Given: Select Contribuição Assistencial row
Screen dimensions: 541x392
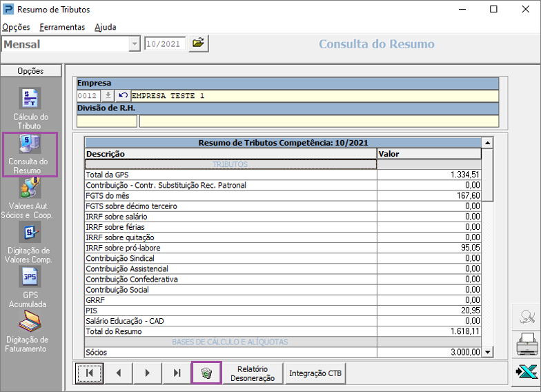Looking at the screenshot, I should coord(283,269).
